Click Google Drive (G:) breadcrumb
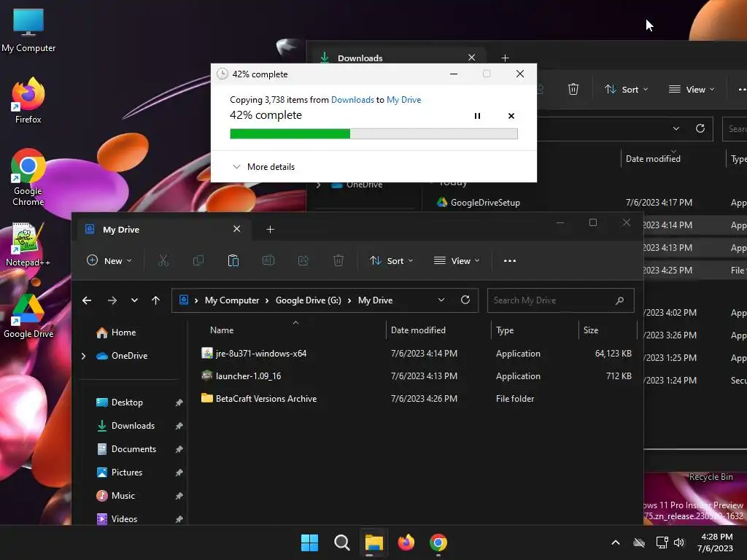The width and height of the screenshot is (747, 560). [309, 300]
